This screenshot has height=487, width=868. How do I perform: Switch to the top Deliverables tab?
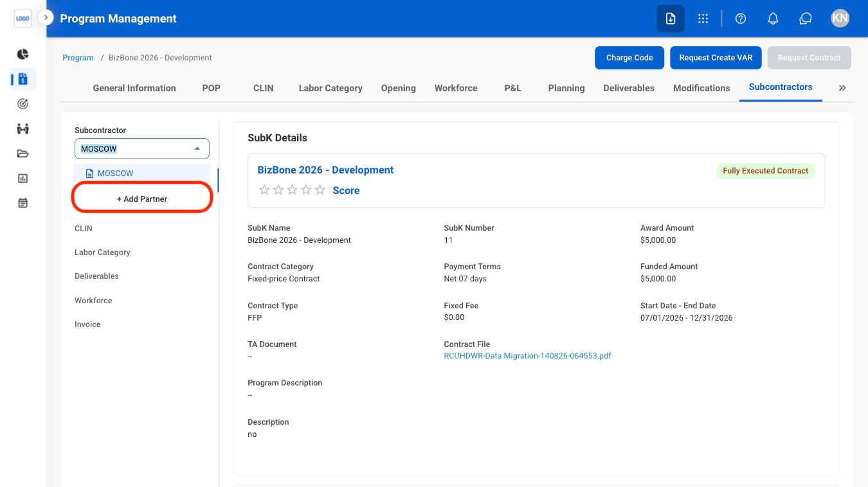pyautogui.click(x=629, y=88)
